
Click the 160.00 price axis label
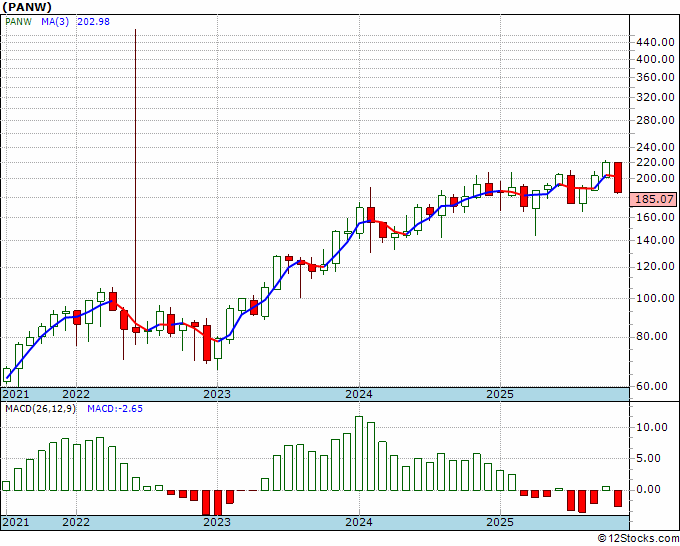click(x=655, y=217)
